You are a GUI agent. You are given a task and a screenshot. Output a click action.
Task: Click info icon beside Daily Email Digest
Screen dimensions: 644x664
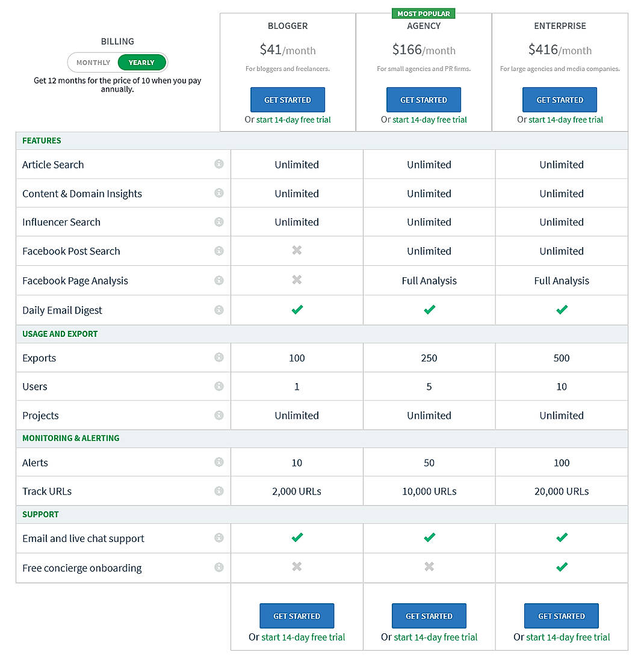(x=219, y=310)
